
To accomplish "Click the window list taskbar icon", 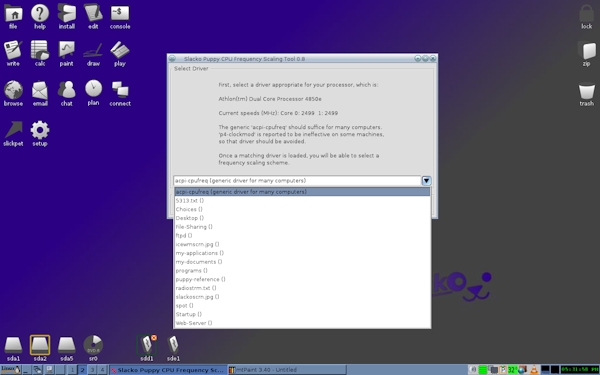I will 37,370.
